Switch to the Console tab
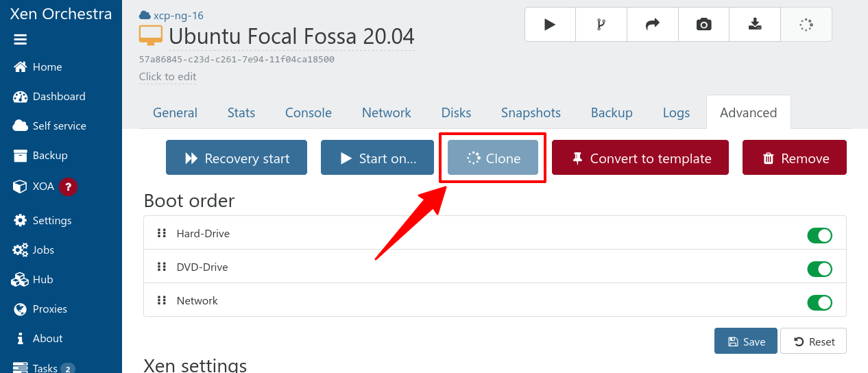Viewport: 868px width, 373px height. click(309, 112)
